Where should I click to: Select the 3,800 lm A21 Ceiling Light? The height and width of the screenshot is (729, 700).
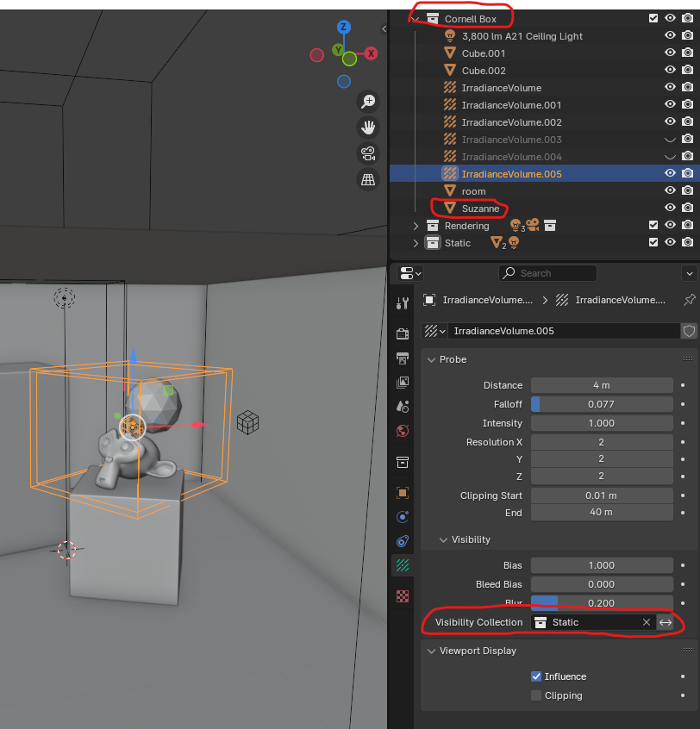[522, 36]
